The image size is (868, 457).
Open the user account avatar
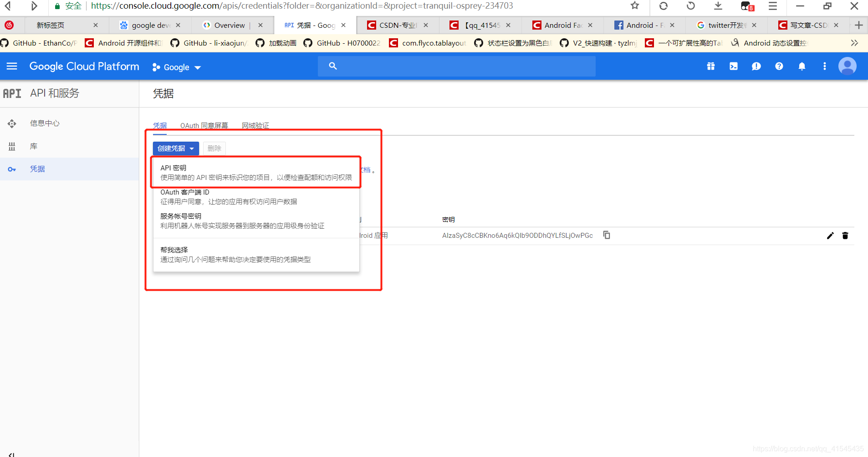coord(847,67)
